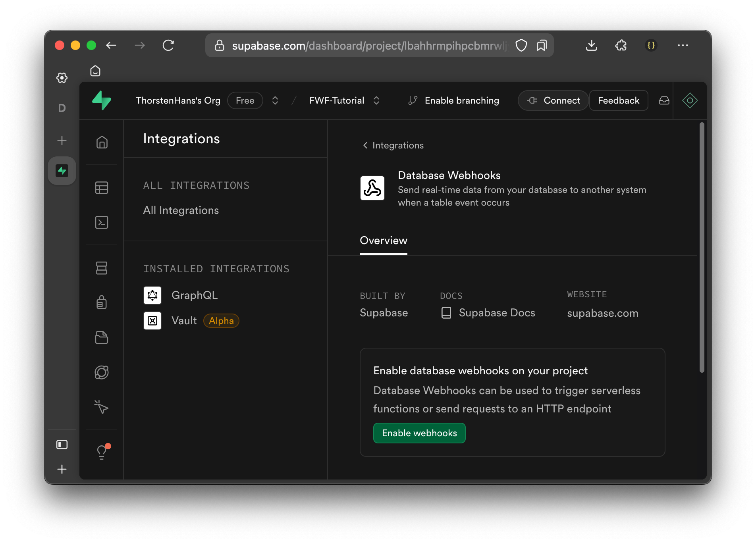Click the Supabase logo
The image size is (756, 543).
(101, 100)
